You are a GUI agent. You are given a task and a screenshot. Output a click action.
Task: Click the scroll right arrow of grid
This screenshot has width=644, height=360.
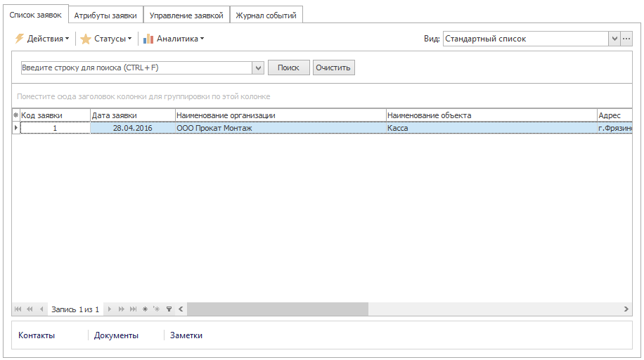point(626,309)
